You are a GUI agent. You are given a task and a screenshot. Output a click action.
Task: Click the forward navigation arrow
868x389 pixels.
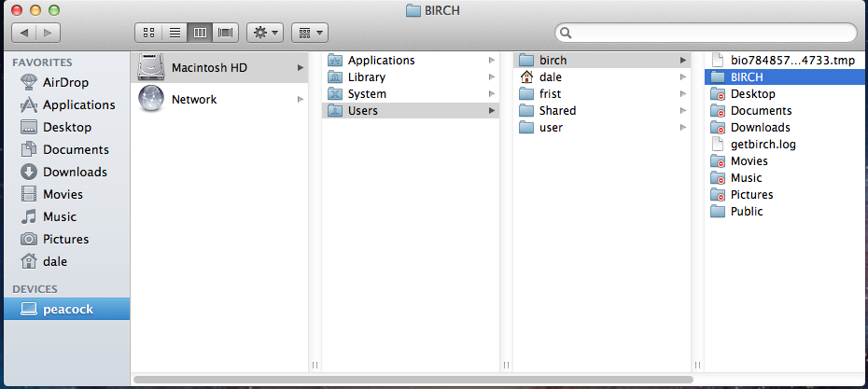(x=48, y=33)
